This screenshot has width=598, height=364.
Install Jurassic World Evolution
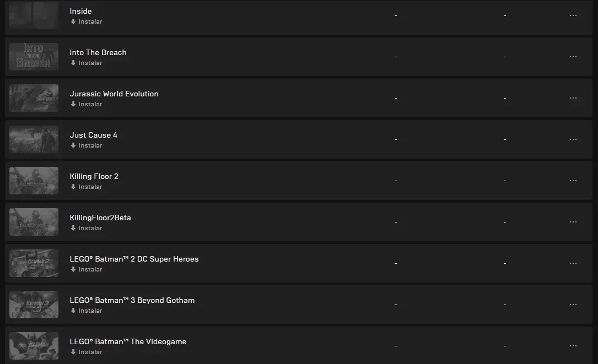86,104
